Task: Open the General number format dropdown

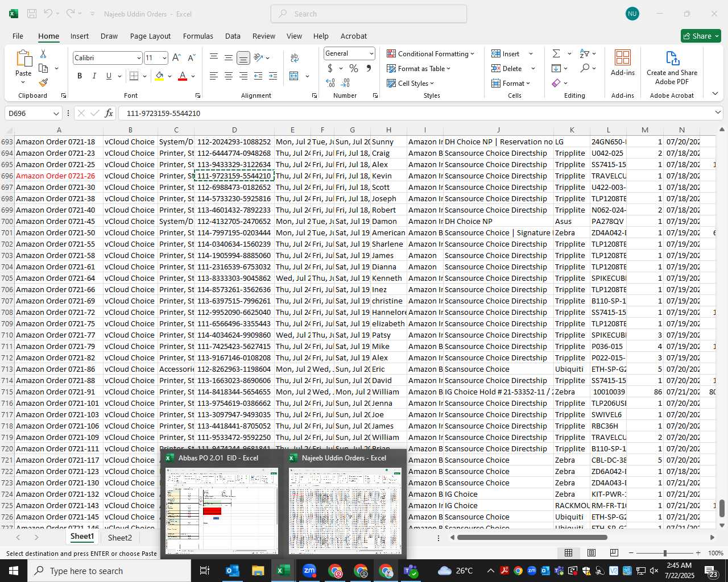Action: 371,53
